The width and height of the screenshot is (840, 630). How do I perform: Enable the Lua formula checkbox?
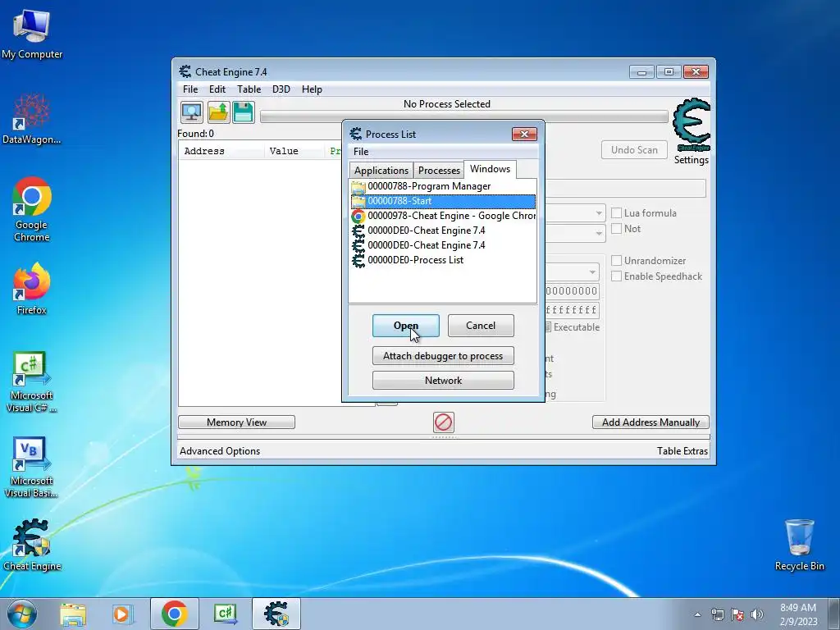pos(617,213)
